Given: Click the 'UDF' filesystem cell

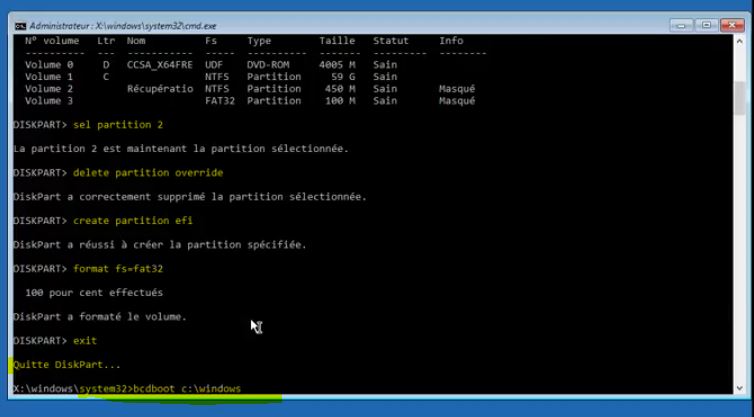Looking at the screenshot, I should [214, 65].
